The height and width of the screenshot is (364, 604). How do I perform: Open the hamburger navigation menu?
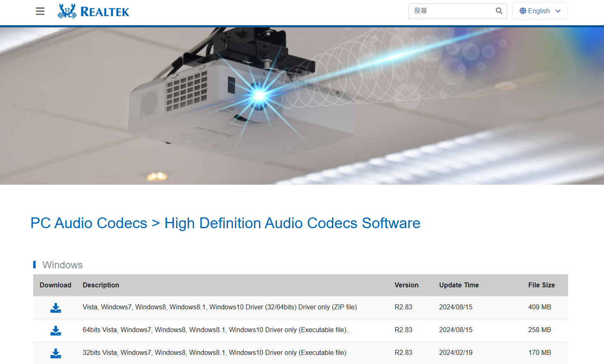[40, 11]
